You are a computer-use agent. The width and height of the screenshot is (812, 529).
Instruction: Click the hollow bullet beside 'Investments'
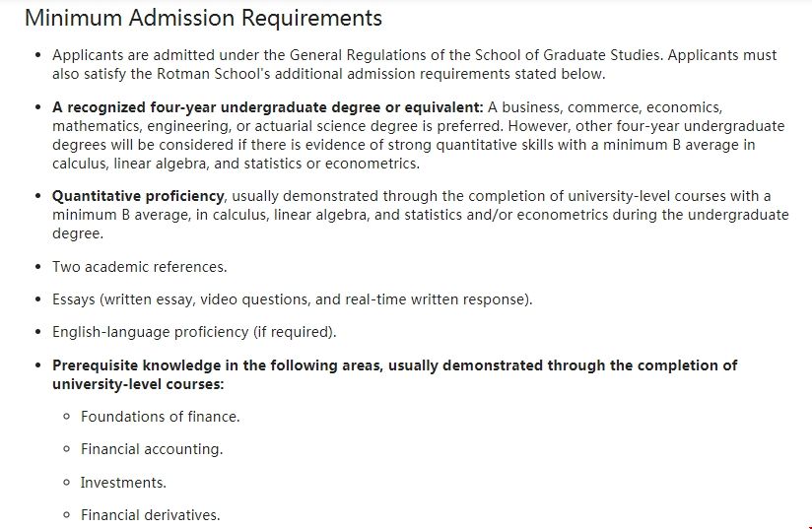pyautogui.click(x=66, y=483)
